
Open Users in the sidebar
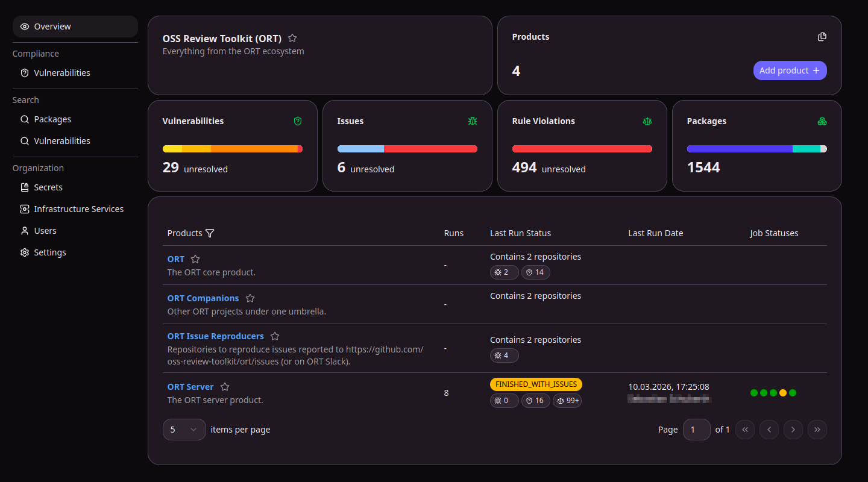[x=75, y=231]
